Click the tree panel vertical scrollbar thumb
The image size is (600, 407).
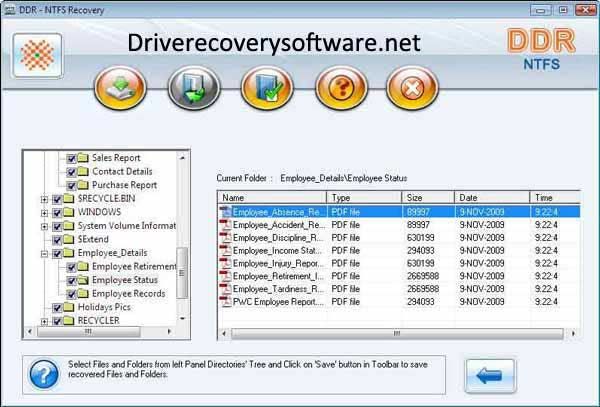(x=182, y=273)
